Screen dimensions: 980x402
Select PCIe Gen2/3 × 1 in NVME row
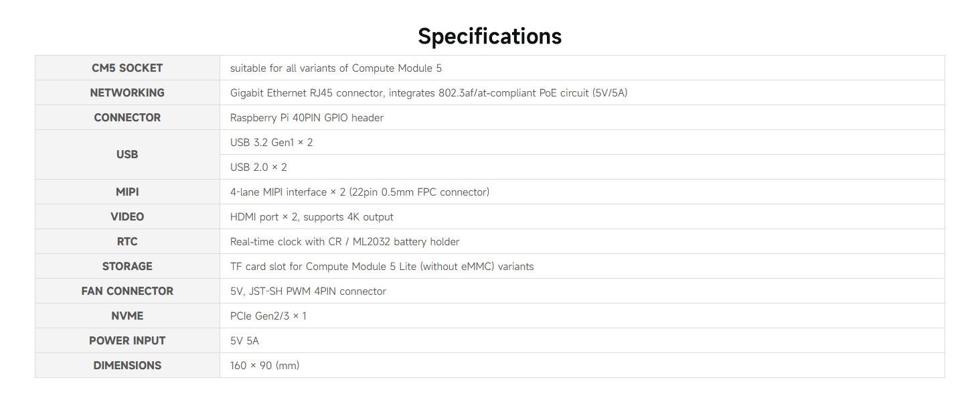[268, 316]
